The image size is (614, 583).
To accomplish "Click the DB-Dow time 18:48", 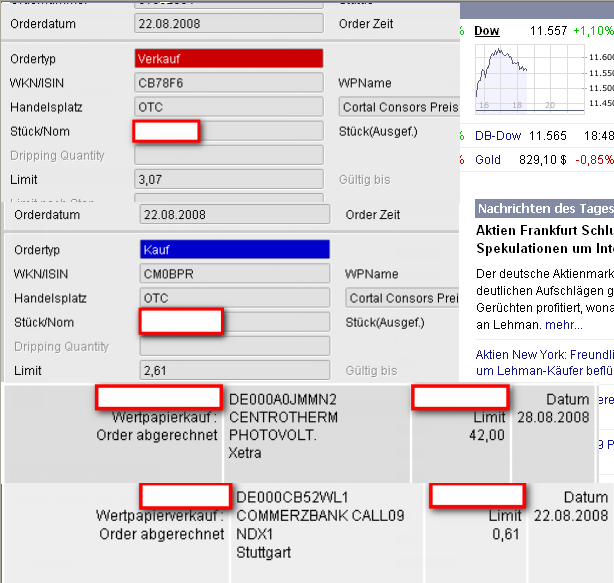I will [598, 136].
